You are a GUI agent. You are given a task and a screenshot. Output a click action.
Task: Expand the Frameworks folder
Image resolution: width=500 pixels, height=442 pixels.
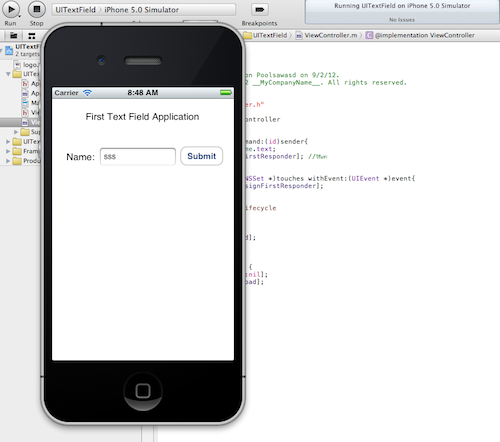(x=8, y=151)
